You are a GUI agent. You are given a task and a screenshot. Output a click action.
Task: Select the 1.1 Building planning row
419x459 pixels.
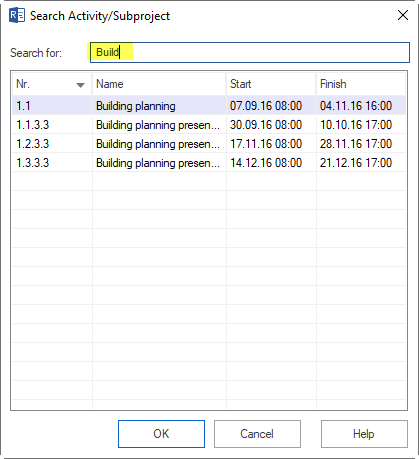(x=209, y=106)
